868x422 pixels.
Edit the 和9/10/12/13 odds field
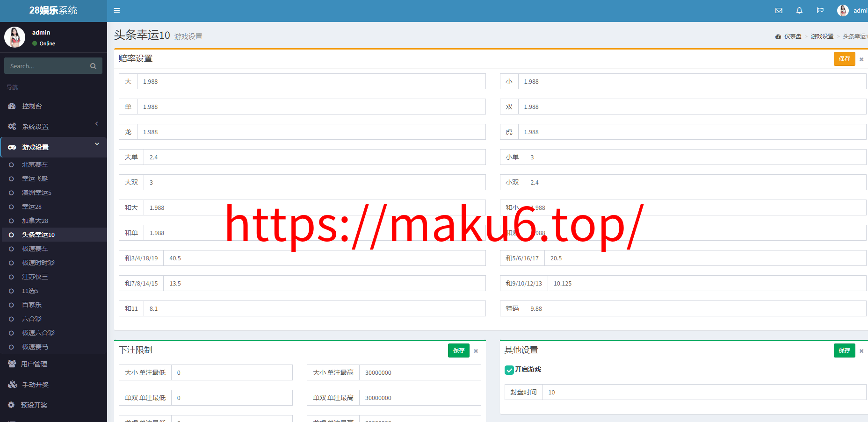pos(707,283)
